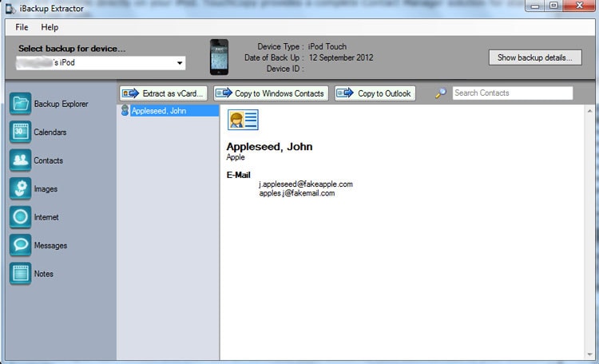Click the contact card picture icon

(x=243, y=120)
